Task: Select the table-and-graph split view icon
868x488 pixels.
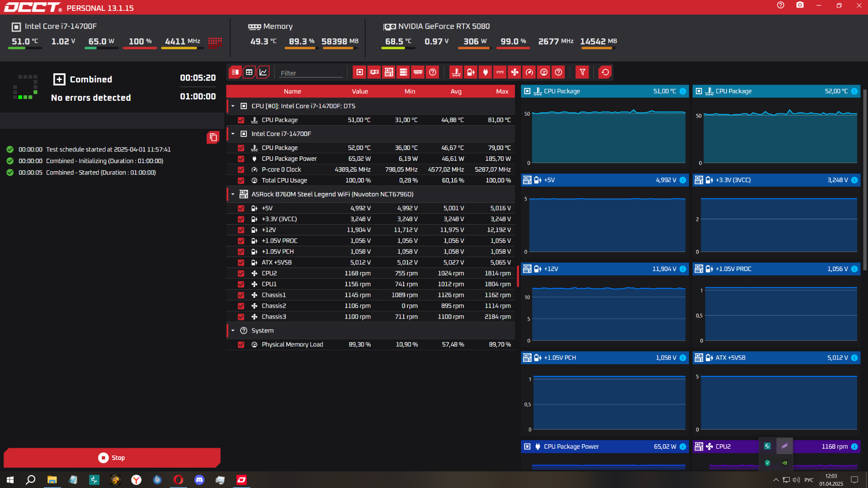Action: tap(235, 72)
